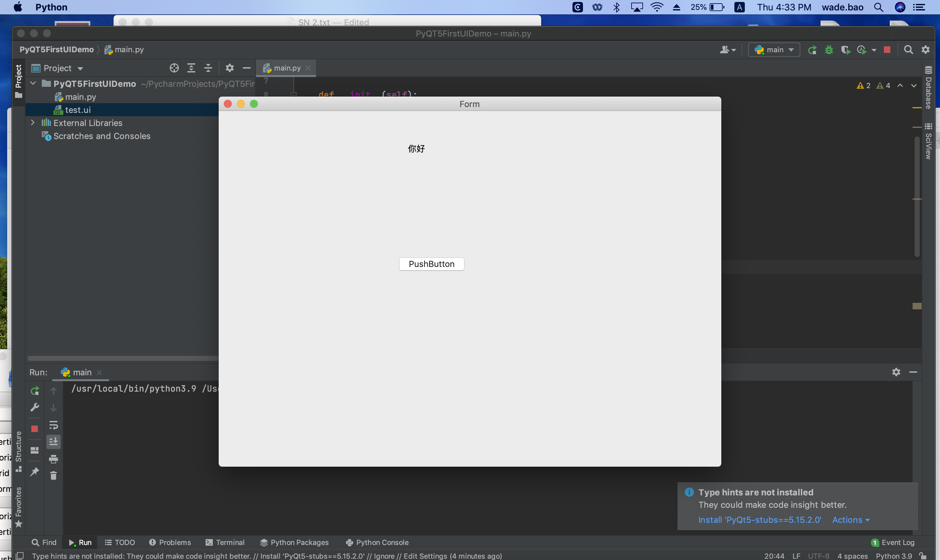Click the Select Opened File target icon
Screen dimensions: 940x560
174,68
